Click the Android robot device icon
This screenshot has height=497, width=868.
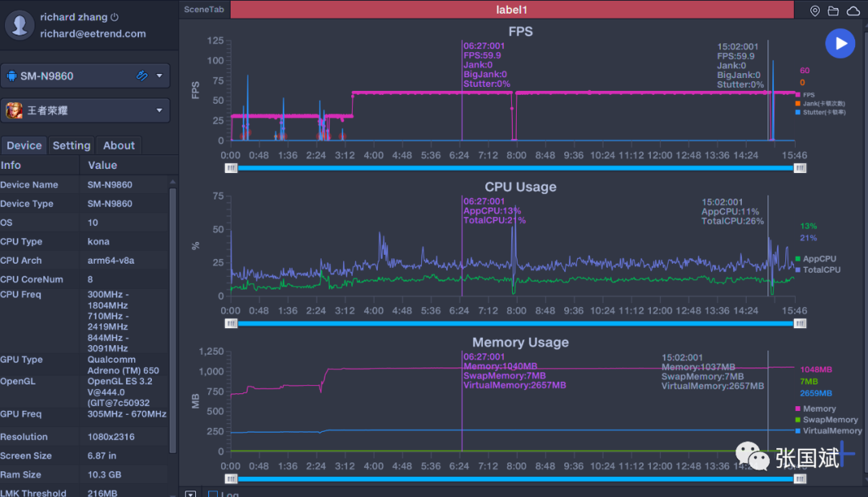coord(12,76)
